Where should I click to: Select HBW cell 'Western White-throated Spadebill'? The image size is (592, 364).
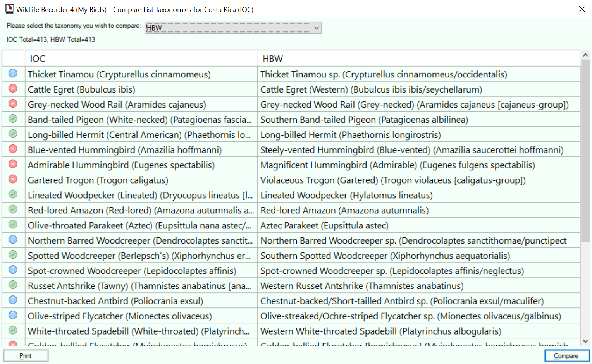(419, 331)
